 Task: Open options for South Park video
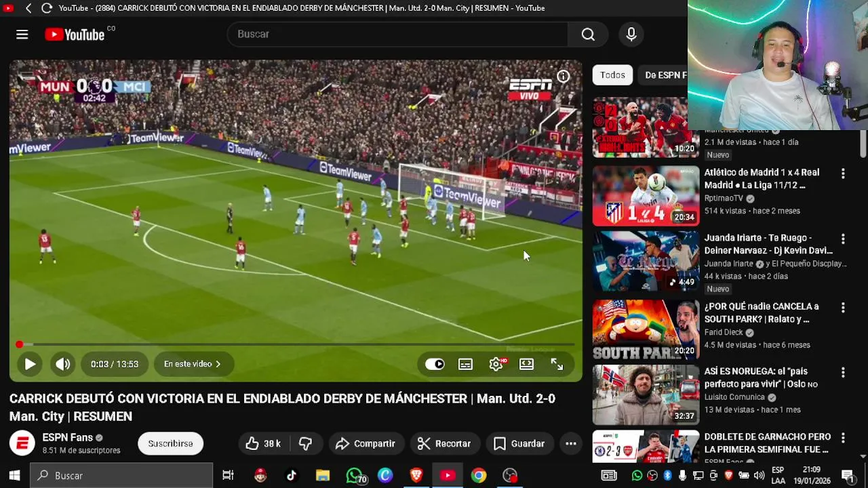coord(843,308)
